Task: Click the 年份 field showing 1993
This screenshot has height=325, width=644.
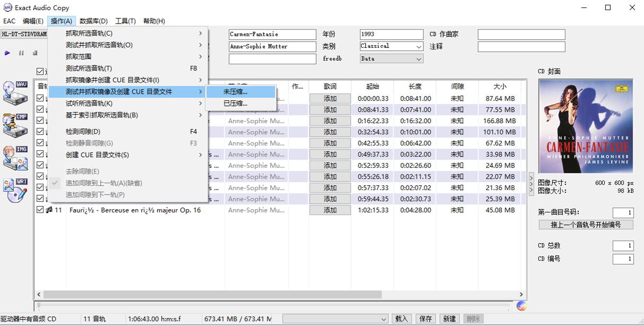Action: 391,35
